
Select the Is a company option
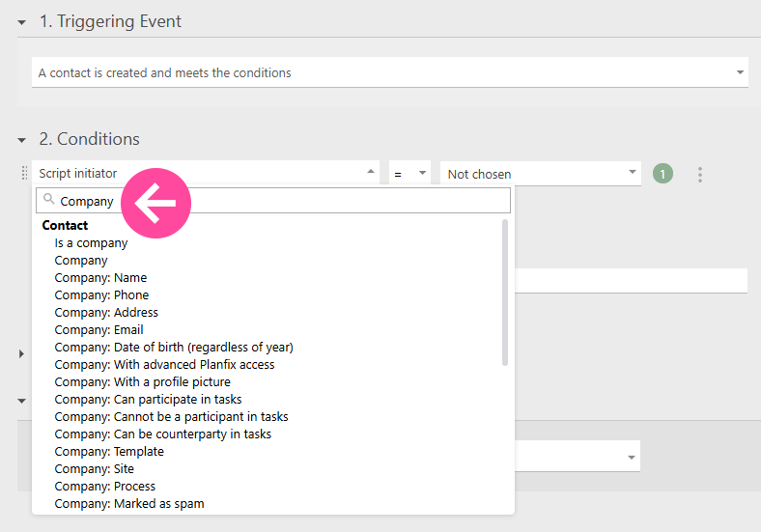click(91, 243)
